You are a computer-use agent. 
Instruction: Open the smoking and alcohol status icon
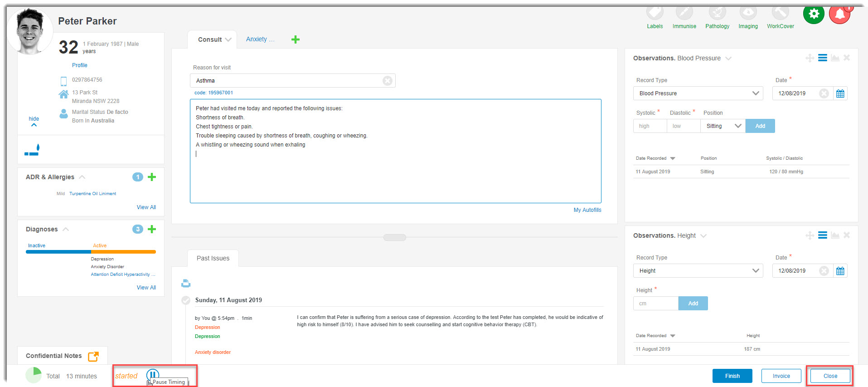click(32, 150)
